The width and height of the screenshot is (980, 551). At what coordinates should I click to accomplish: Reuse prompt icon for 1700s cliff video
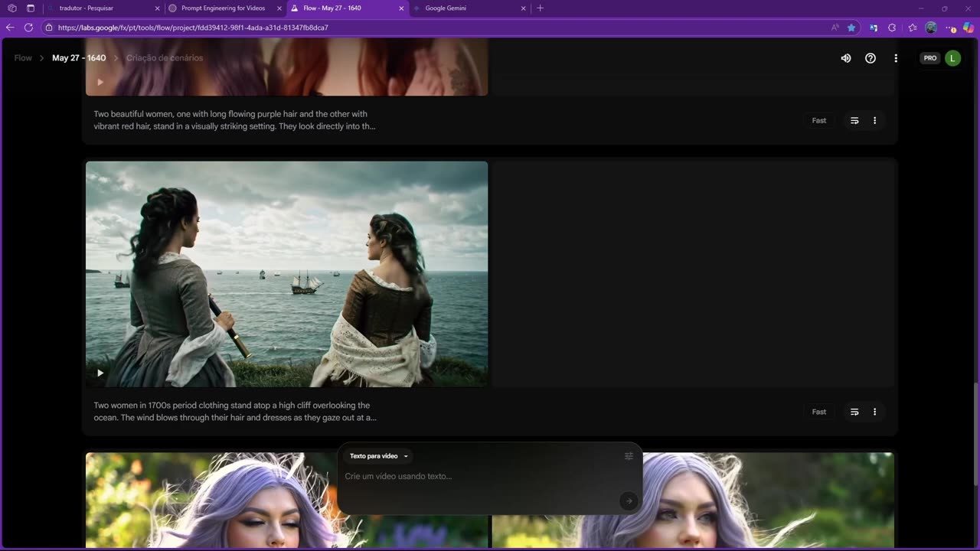pyautogui.click(x=854, y=412)
